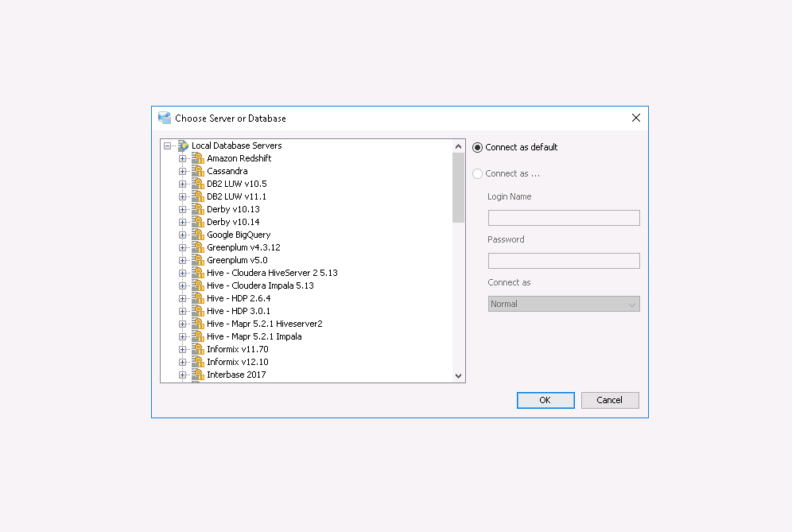
Task: Click the Cancel button
Action: pyautogui.click(x=610, y=400)
